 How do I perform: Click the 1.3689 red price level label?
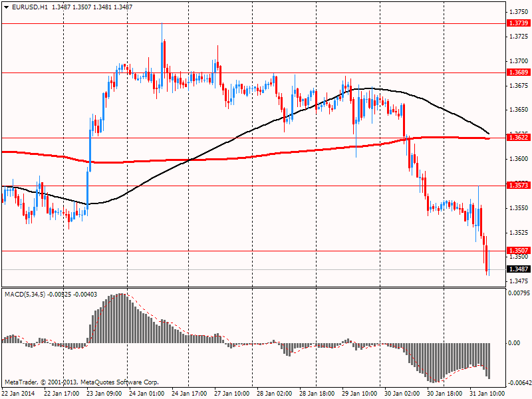tap(519, 72)
